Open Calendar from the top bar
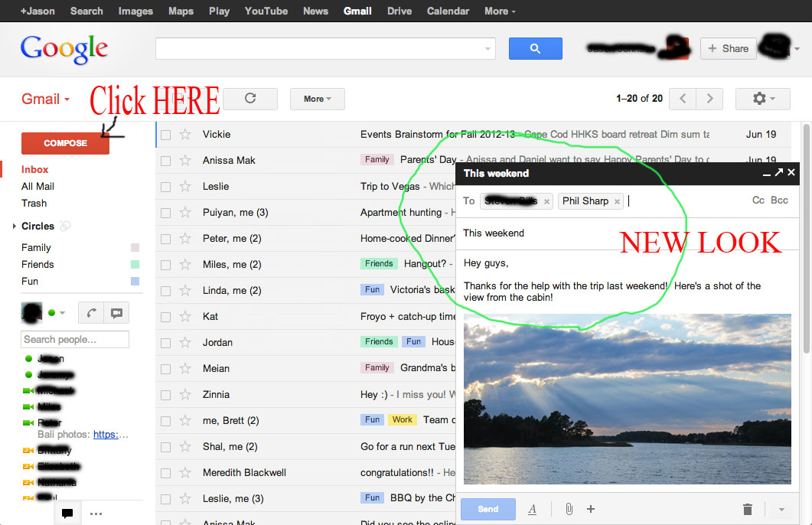This screenshot has width=812, height=525. coord(448,11)
